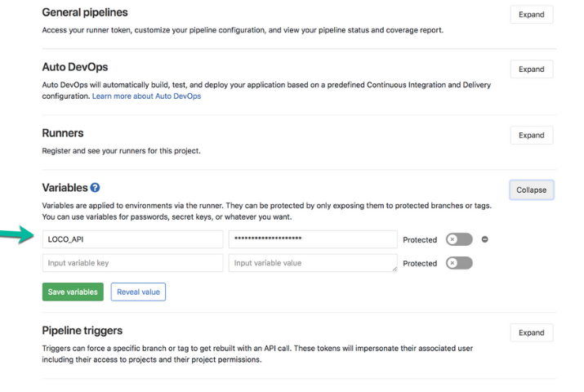
Task: Expand the Pipeline triggers section
Action: pyautogui.click(x=531, y=332)
